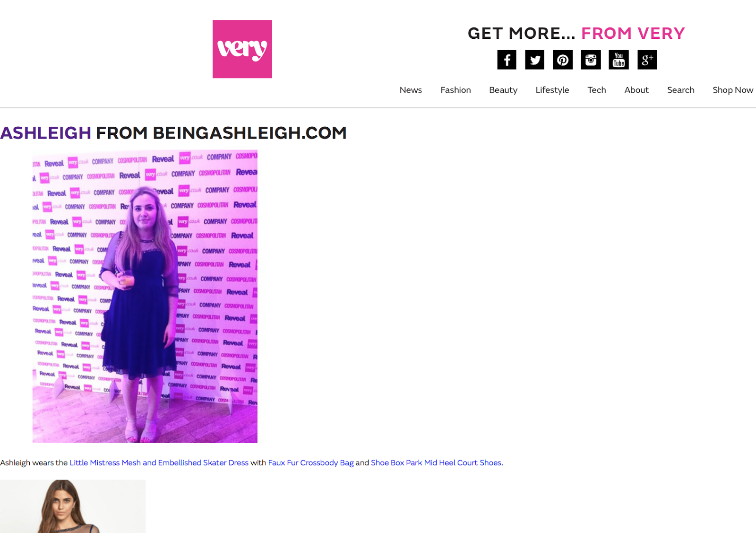The height and width of the screenshot is (533, 756).
Task: Click Ashleigh's event photo
Action: 145,297
